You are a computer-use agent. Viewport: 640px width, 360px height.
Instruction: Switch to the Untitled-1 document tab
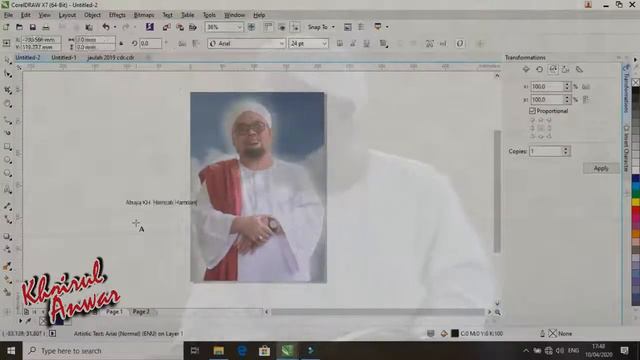click(x=64, y=58)
